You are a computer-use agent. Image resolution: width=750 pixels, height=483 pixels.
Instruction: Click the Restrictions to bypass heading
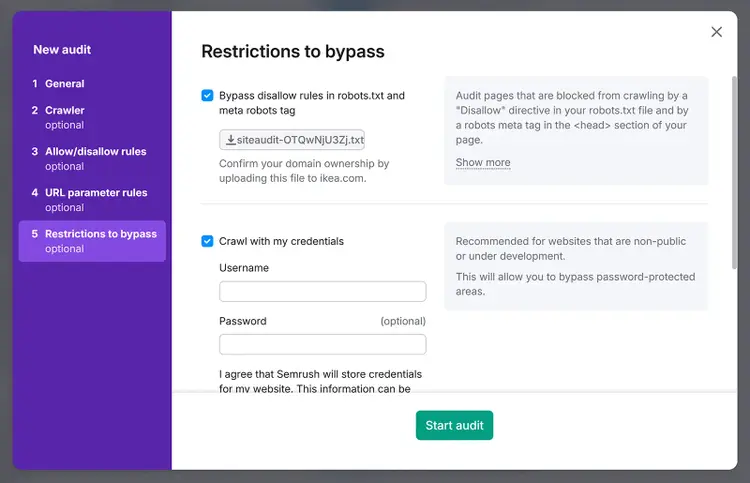click(293, 51)
